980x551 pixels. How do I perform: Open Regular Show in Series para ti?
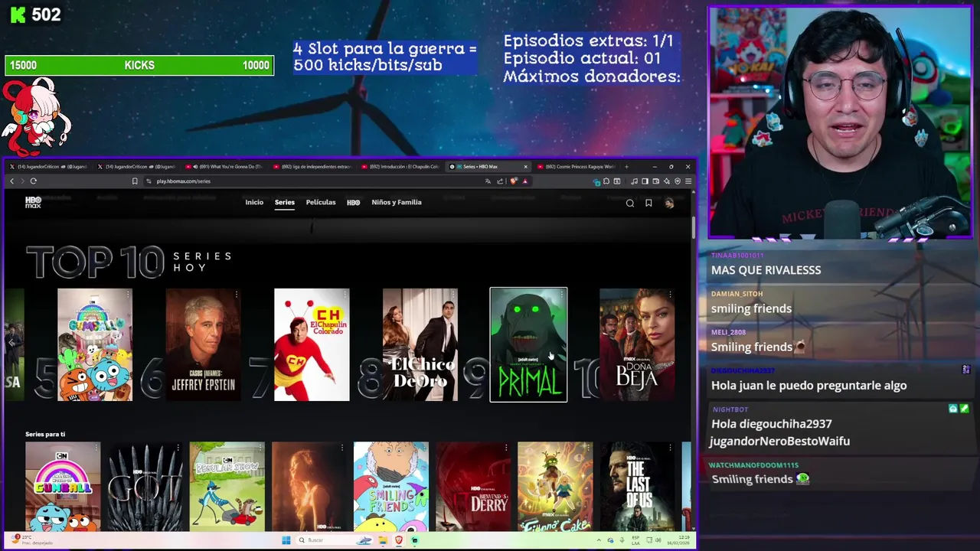coord(227,487)
